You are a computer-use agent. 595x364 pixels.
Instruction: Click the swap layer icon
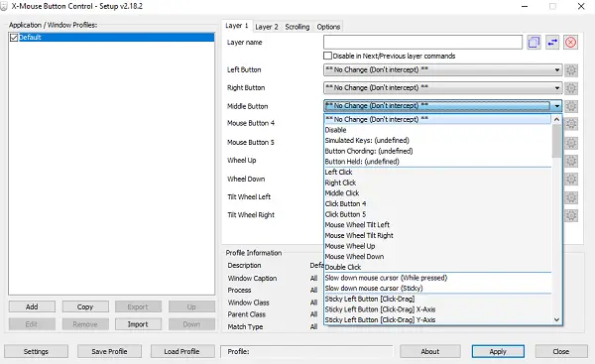point(552,42)
